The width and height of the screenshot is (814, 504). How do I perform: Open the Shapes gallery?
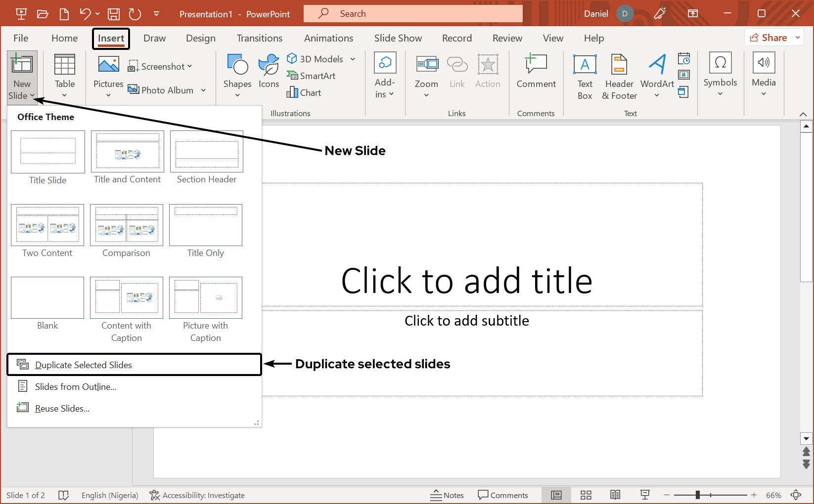(x=237, y=74)
